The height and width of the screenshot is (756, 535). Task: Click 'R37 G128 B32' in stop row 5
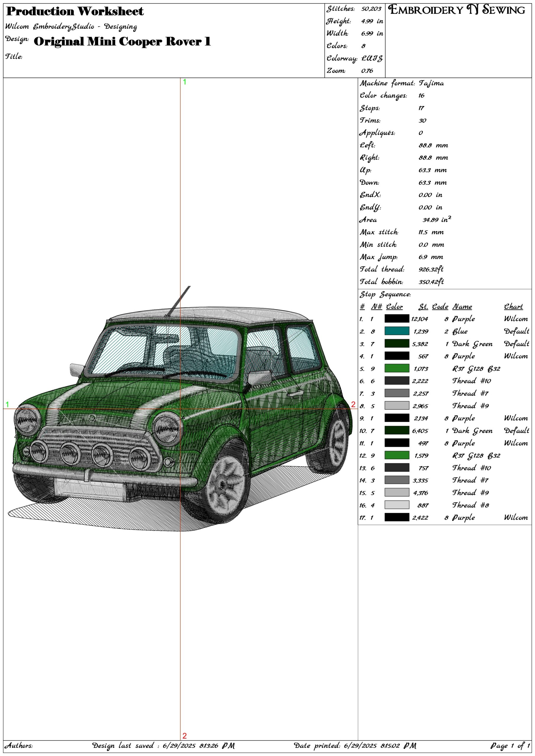pyautogui.click(x=476, y=369)
